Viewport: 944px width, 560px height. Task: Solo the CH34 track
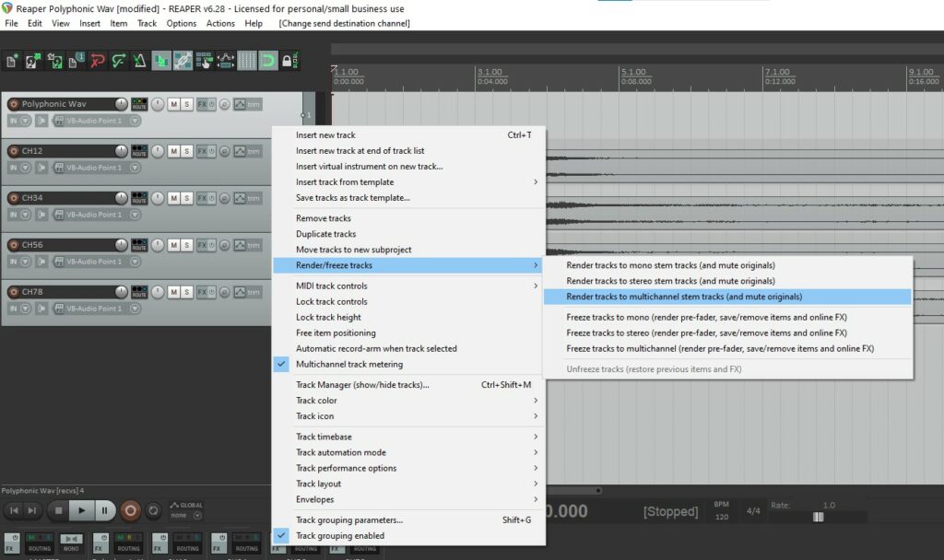point(186,198)
